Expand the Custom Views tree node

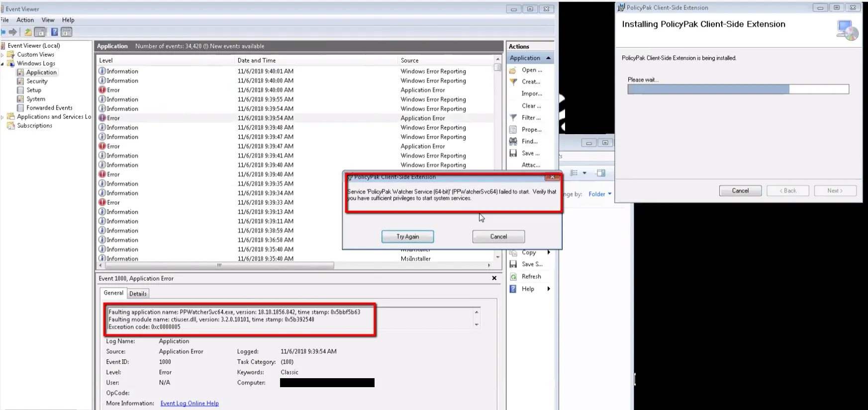click(x=3, y=55)
